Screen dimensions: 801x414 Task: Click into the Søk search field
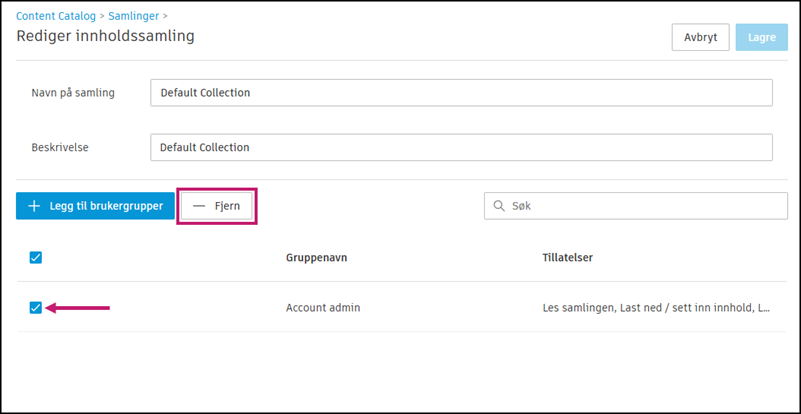click(x=640, y=206)
